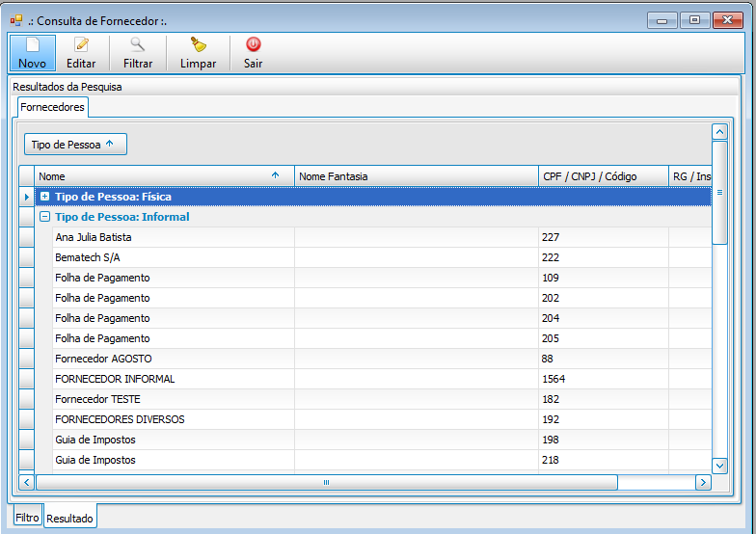This screenshot has height=534, width=756.
Task: Select Folha de Pagamento with code 204
Action: pyautogui.click(x=382, y=318)
